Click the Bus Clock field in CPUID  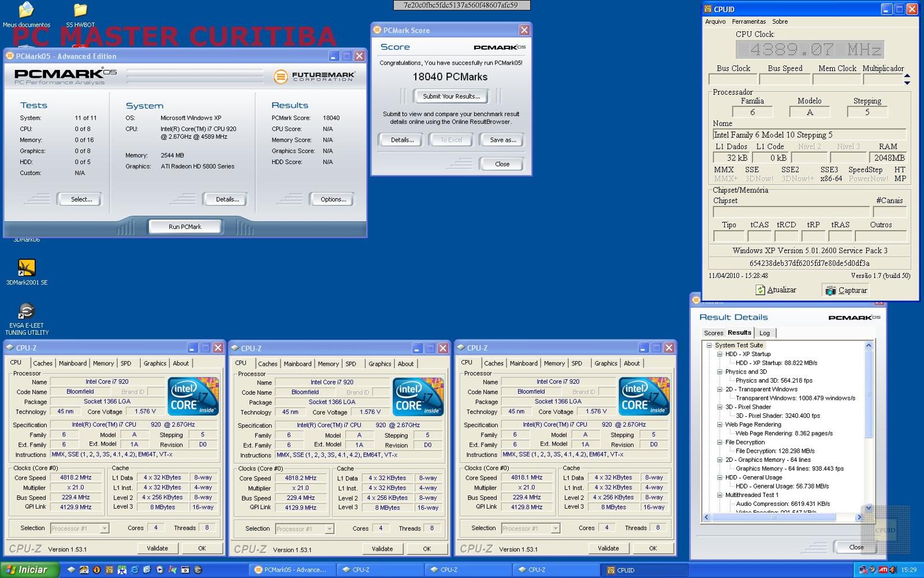coord(732,80)
